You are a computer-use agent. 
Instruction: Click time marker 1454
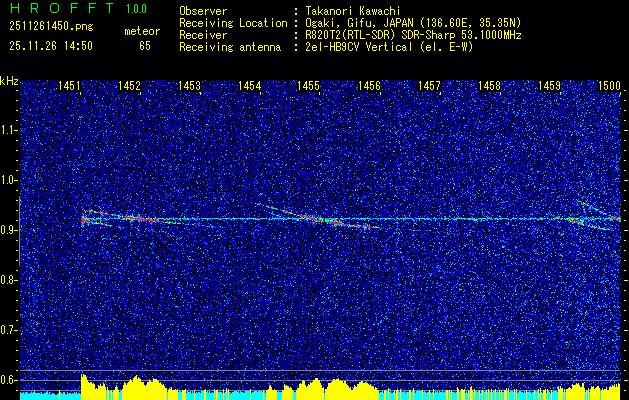(250, 85)
